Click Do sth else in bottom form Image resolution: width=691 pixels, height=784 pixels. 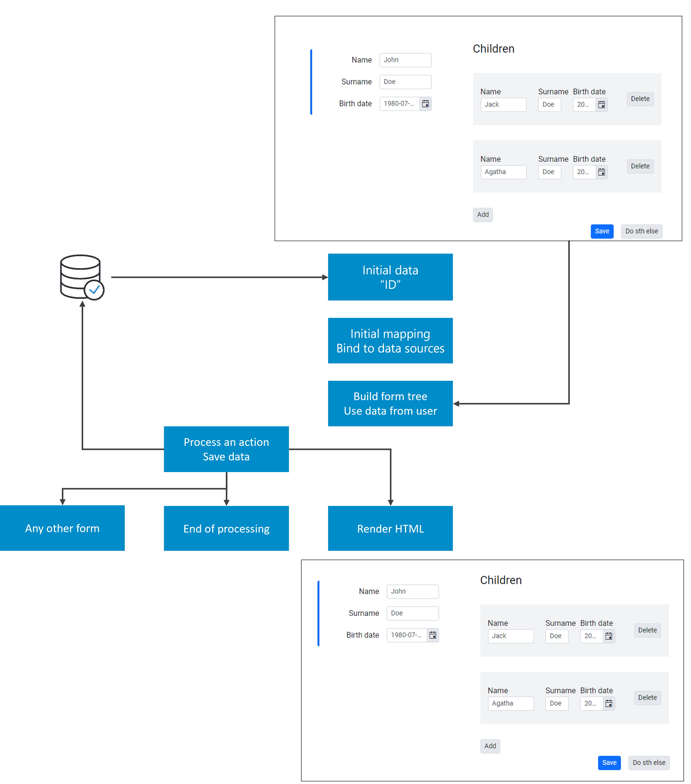tap(649, 763)
